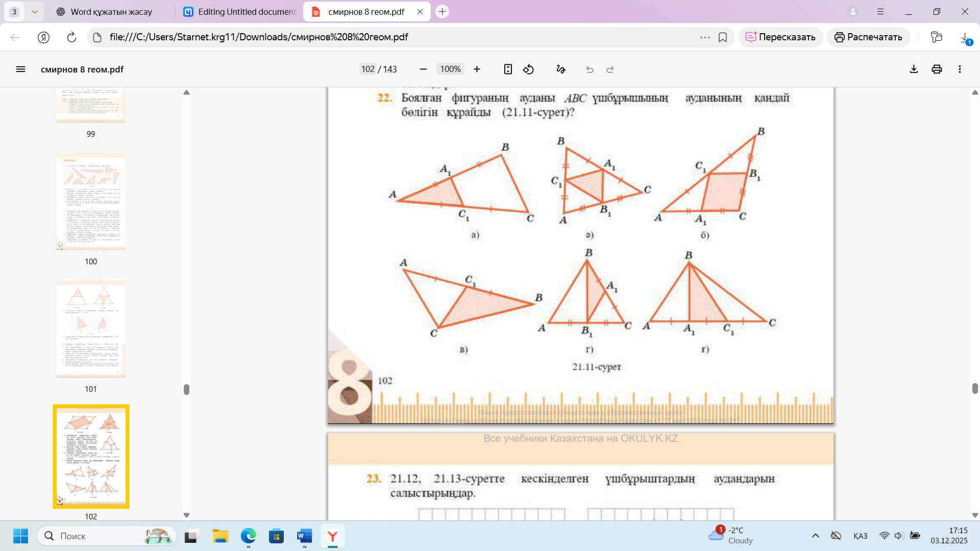Print the PDF with printer icon

[937, 69]
